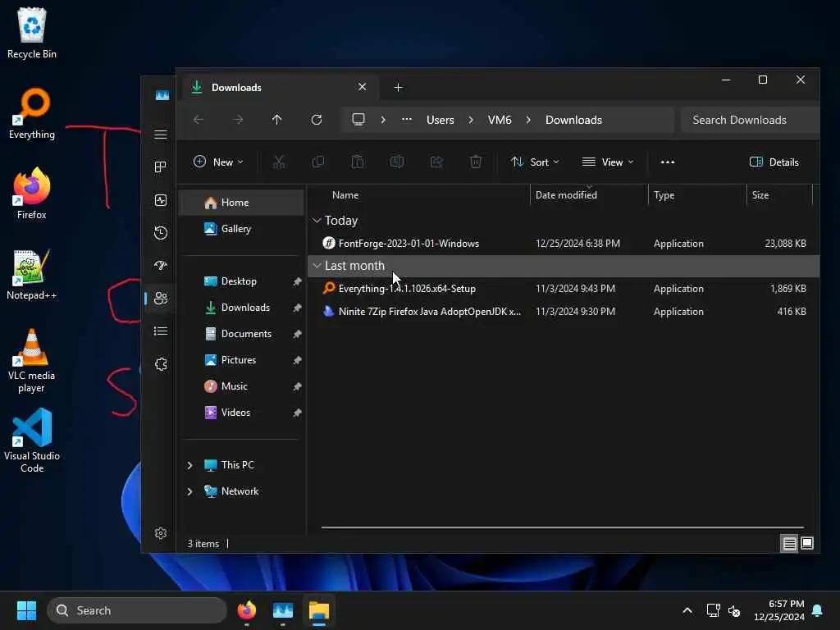Open the Sort dropdown menu
840x630 pixels.
pos(535,162)
